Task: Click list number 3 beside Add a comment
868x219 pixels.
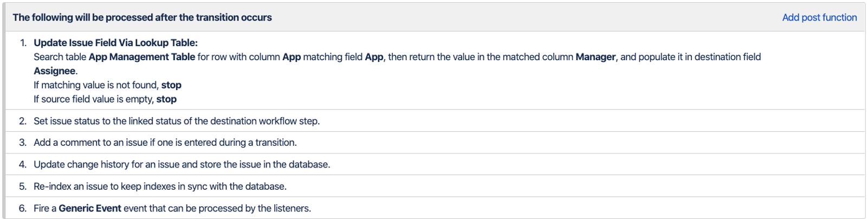Action: (x=23, y=143)
